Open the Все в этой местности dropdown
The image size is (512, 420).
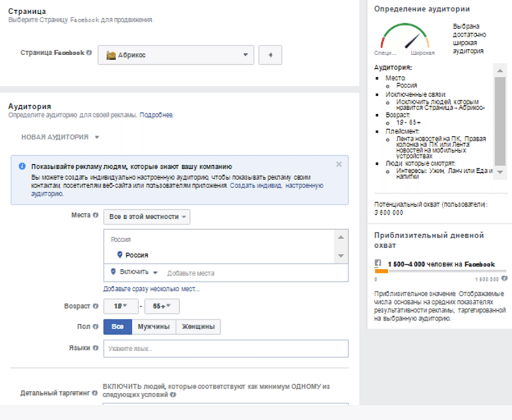tap(147, 217)
